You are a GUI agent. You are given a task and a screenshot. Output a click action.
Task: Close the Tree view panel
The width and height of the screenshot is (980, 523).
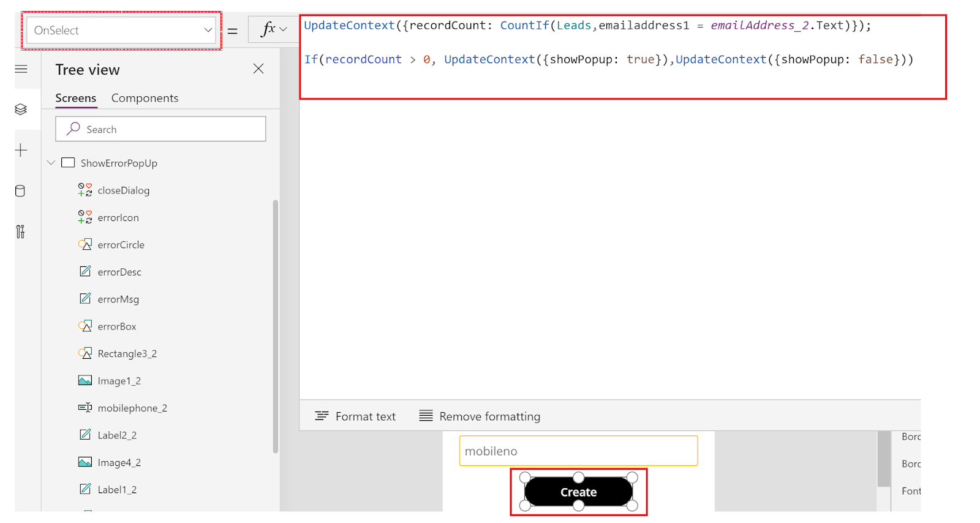pyautogui.click(x=258, y=69)
